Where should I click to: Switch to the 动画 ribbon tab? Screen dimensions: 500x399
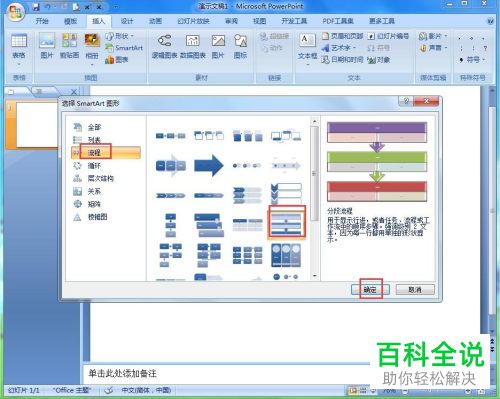[x=155, y=21]
